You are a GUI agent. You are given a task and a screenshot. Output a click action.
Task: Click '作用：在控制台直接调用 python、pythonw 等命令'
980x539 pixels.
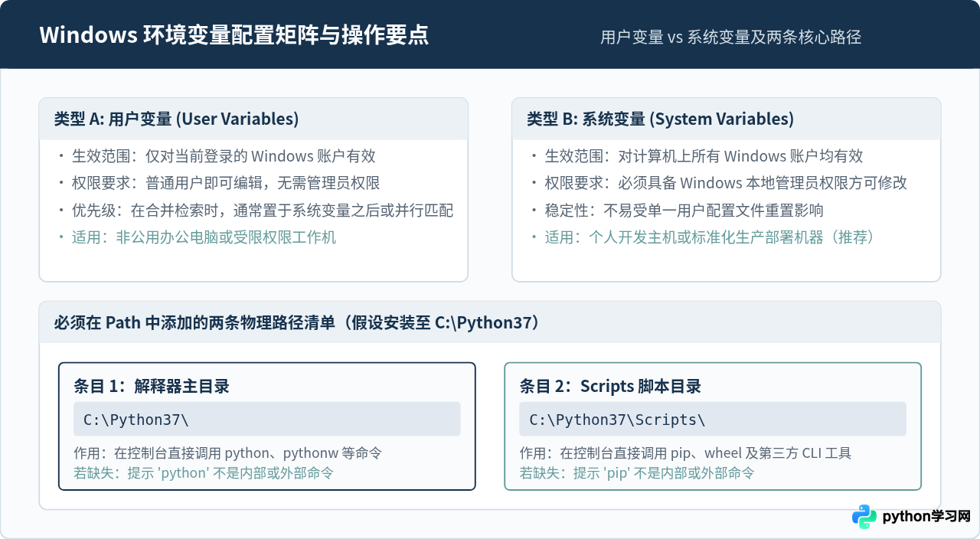(x=227, y=453)
